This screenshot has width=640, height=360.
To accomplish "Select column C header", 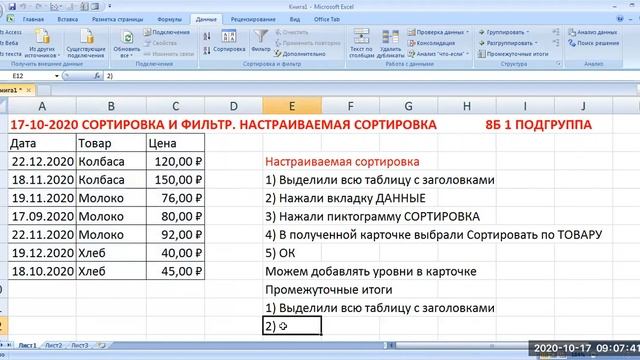I will coord(176,106).
